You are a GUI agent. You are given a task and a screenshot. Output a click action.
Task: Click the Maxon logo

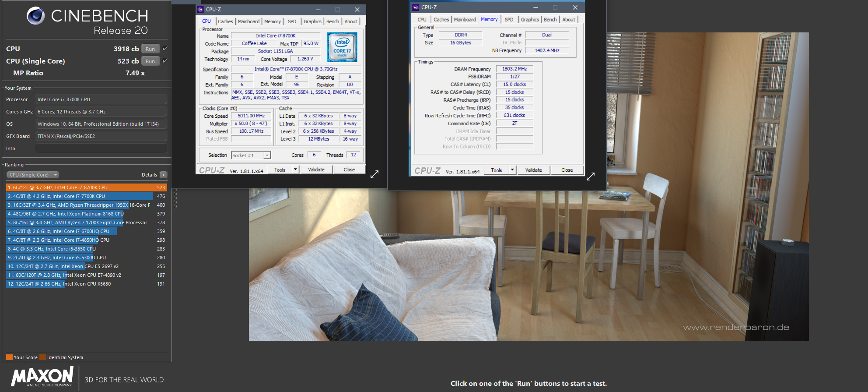click(42, 377)
